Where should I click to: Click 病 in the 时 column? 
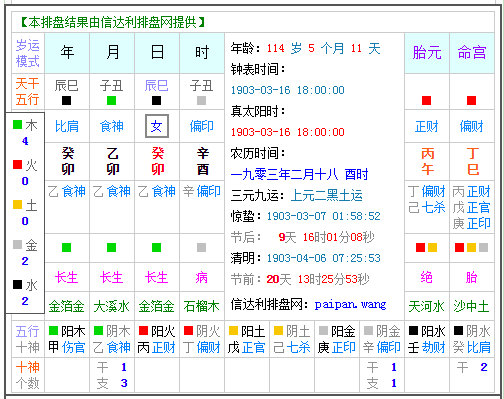[202, 277]
